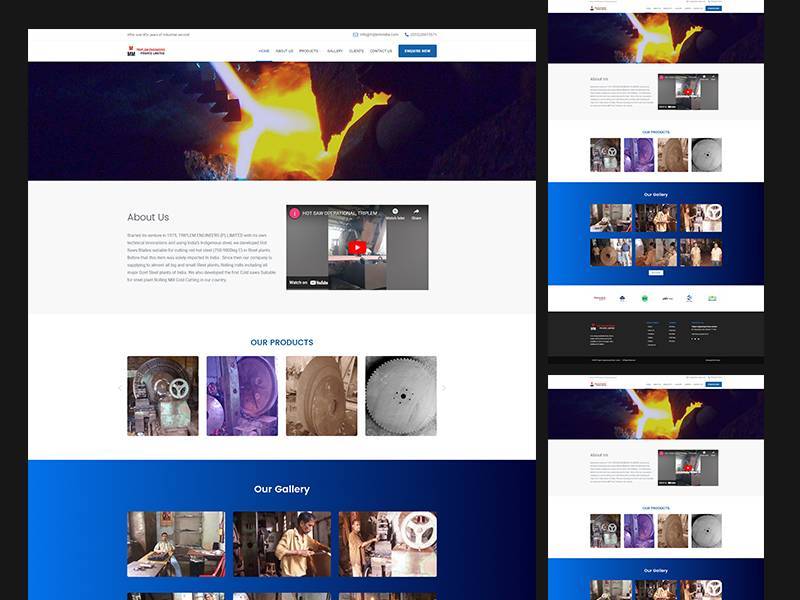The width and height of the screenshot is (800, 600).
Task: Click the phone number link in the large top bar
Action: coord(423,35)
